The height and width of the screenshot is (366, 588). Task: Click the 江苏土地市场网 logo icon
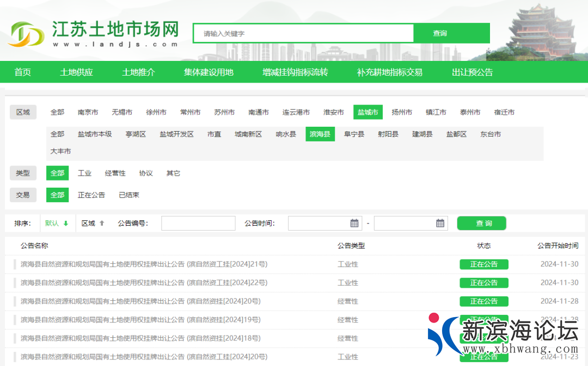(x=26, y=34)
